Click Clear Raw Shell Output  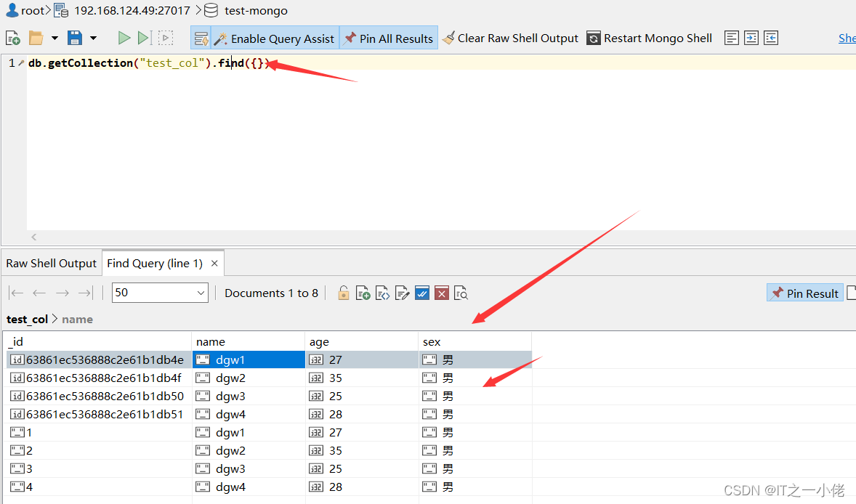coord(510,38)
